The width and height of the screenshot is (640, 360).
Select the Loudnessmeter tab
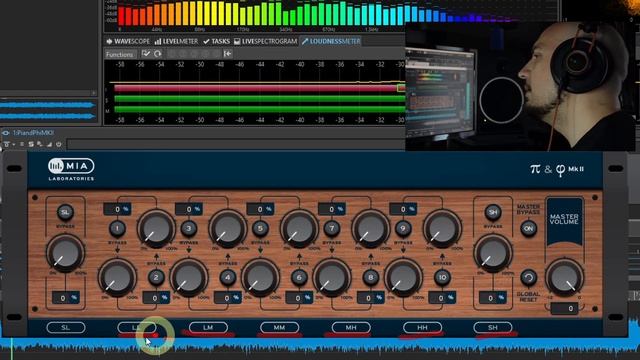(331, 41)
